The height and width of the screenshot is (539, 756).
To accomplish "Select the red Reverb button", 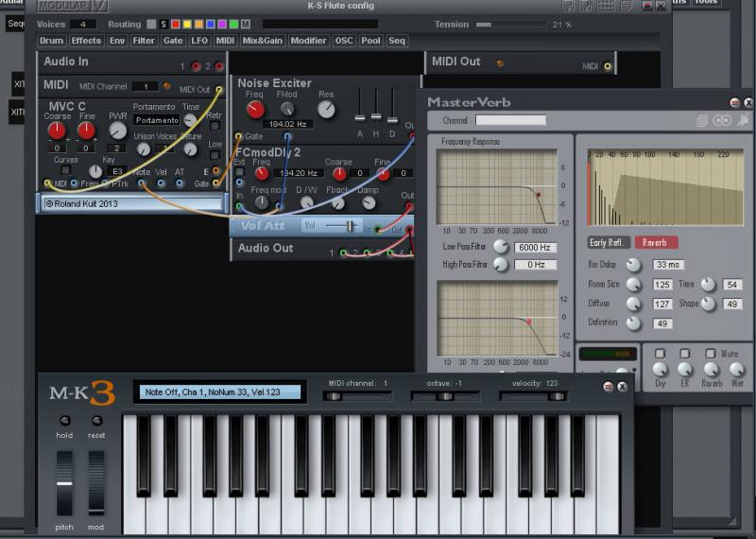I will pyautogui.click(x=656, y=243).
